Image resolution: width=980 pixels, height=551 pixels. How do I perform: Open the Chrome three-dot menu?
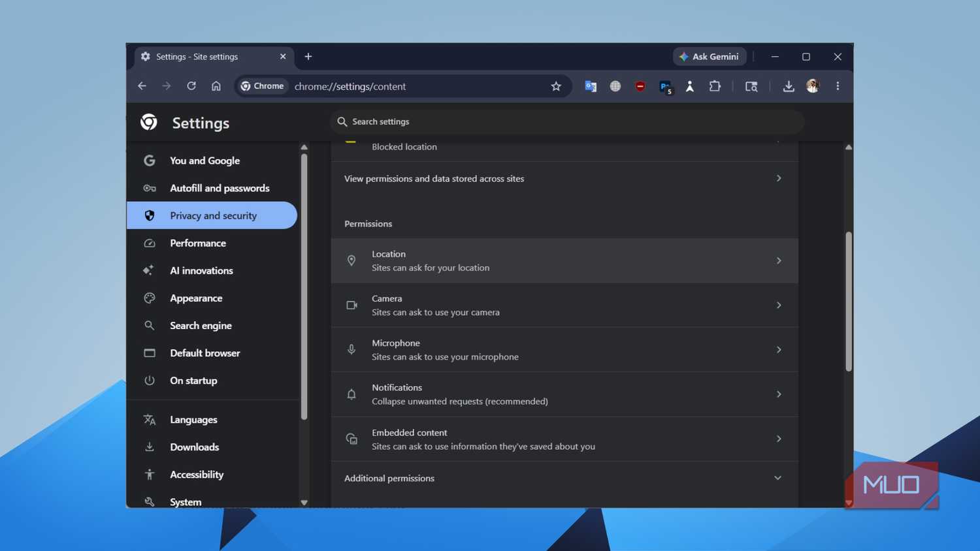pyautogui.click(x=838, y=86)
